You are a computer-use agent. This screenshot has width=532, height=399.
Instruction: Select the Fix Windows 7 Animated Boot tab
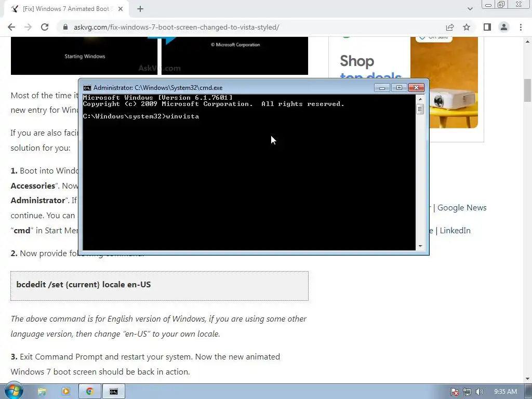(66, 9)
